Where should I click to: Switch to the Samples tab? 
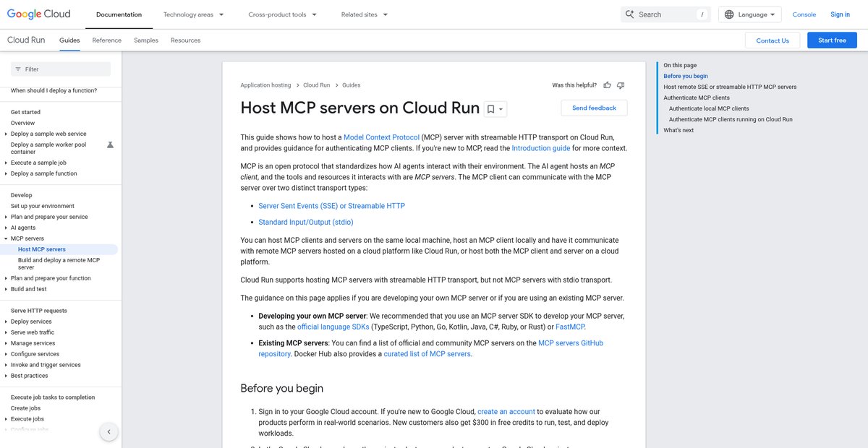(x=146, y=40)
